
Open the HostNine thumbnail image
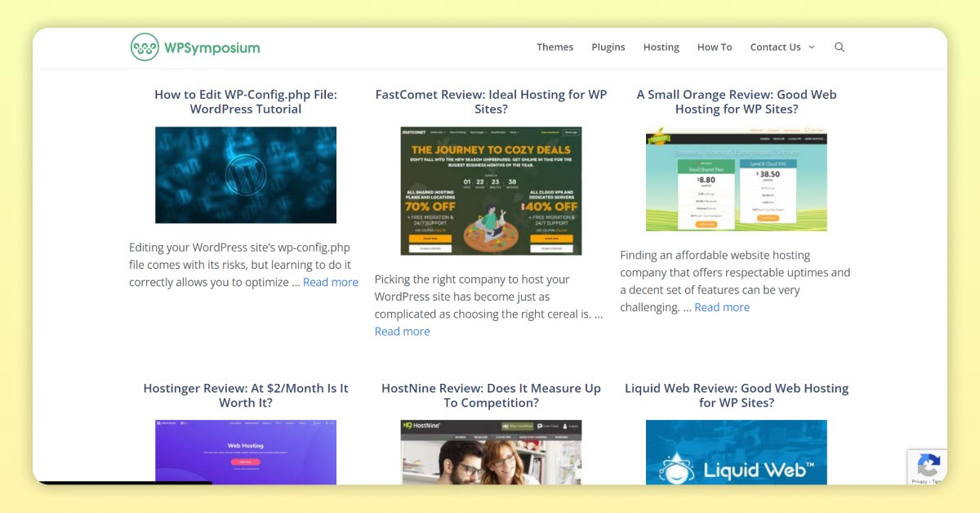pos(491,453)
